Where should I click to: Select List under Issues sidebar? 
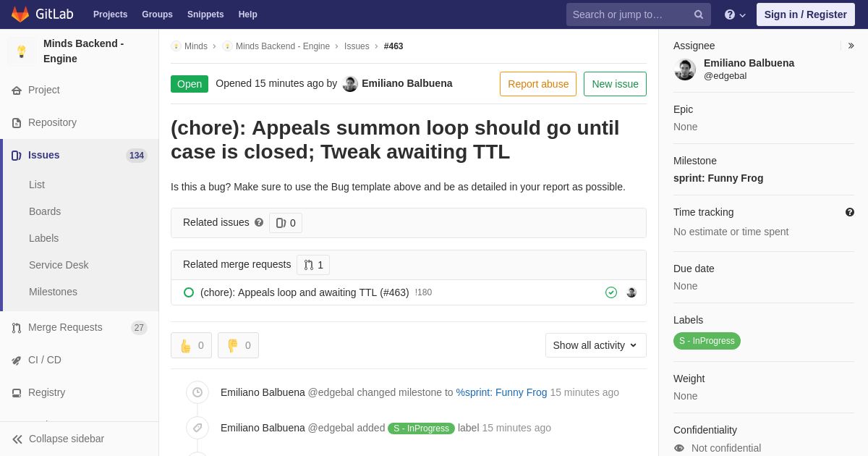tap(37, 185)
